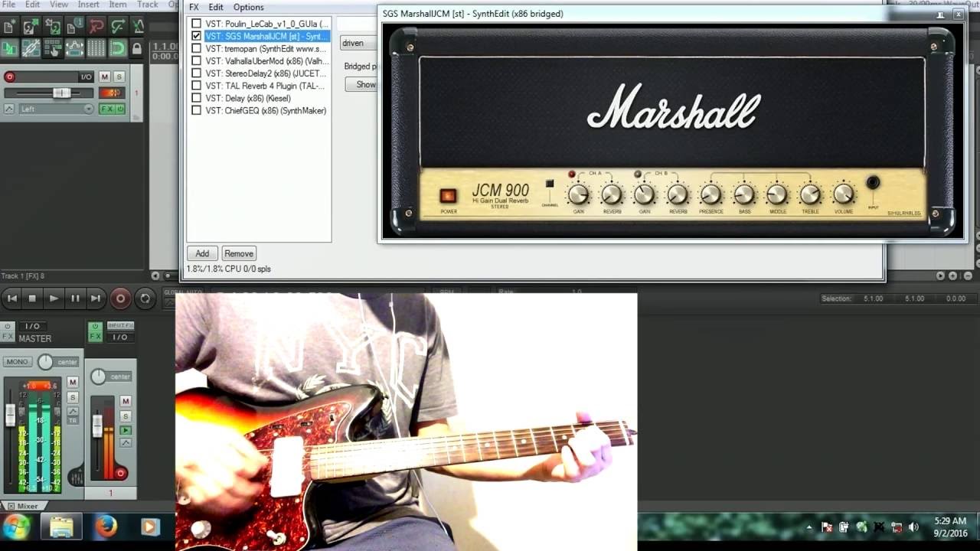Enable StereoDelay2 plugin checkbox
The width and height of the screenshot is (980, 551).
197,73
